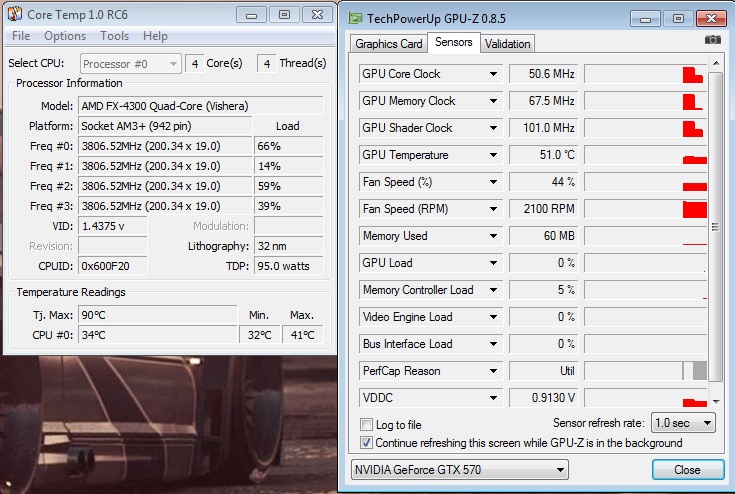Expand the GPU Load sensor dropdown
This screenshot has width=735, height=494.
(x=493, y=263)
